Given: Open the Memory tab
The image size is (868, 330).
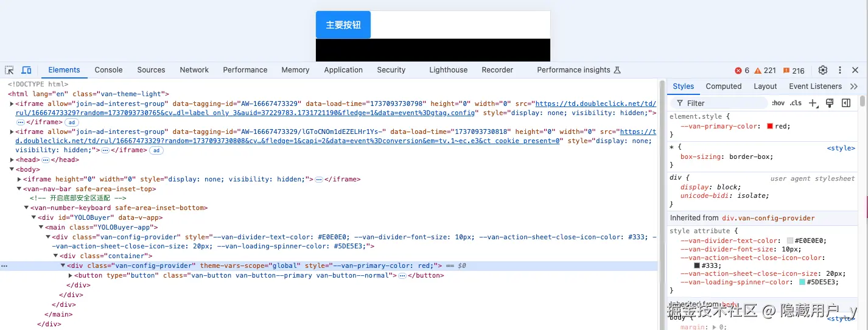Looking at the screenshot, I should click(x=296, y=70).
